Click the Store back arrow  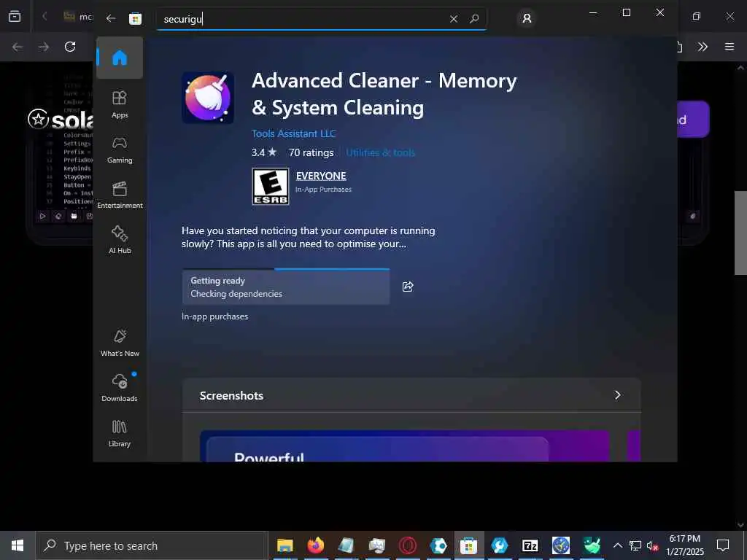tap(111, 18)
